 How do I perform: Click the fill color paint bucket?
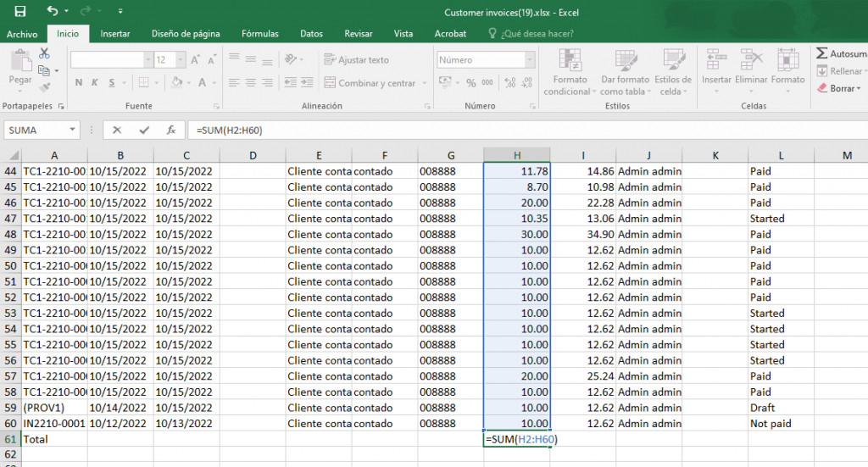(176, 83)
